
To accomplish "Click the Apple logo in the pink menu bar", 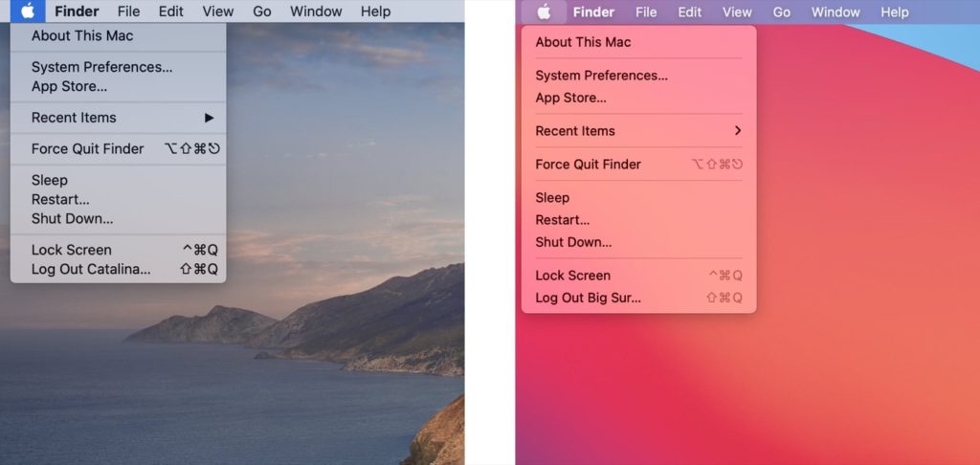I will click(x=544, y=12).
